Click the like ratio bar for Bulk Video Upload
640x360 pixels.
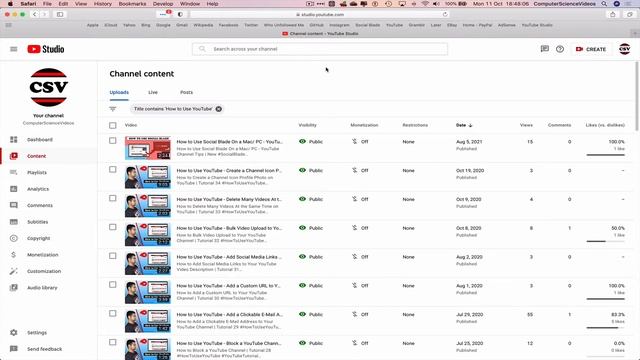click(605, 241)
